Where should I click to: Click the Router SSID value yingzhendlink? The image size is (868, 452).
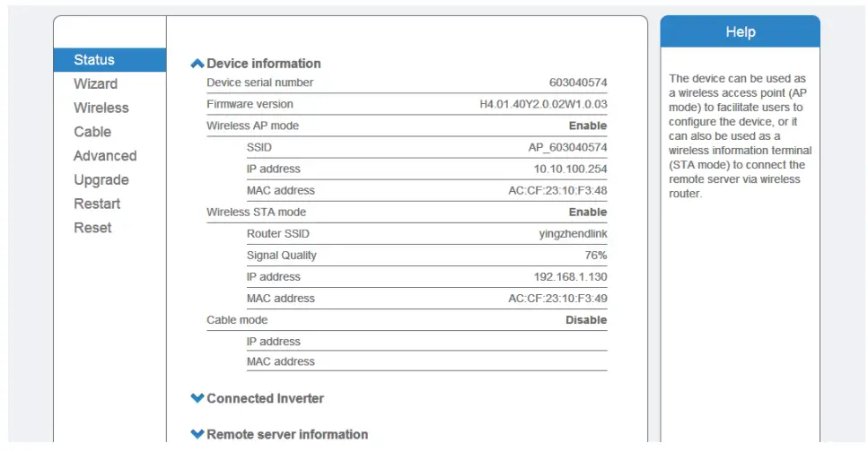coord(572,233)
